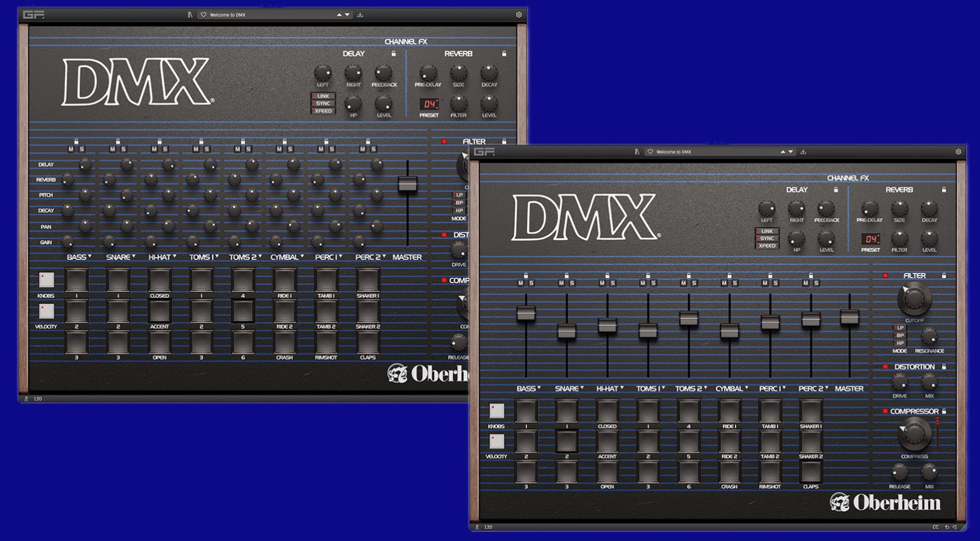Click the reverb PRESET display 04, front window

871,239
